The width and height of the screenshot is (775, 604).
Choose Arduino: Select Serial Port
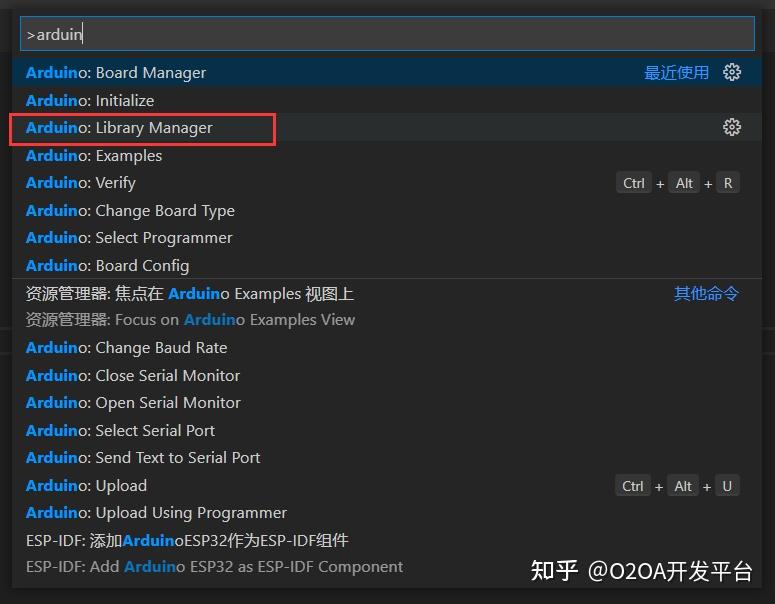pos(387,430)
